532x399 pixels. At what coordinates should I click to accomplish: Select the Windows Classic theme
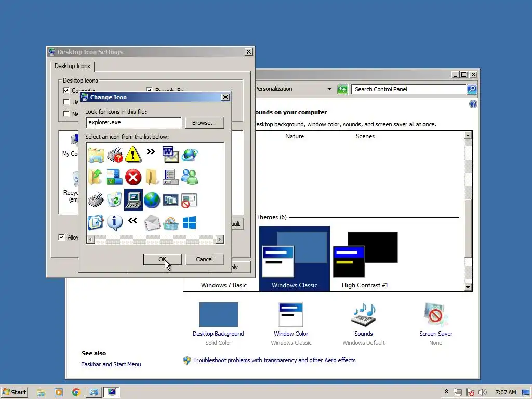pos(295,259)
